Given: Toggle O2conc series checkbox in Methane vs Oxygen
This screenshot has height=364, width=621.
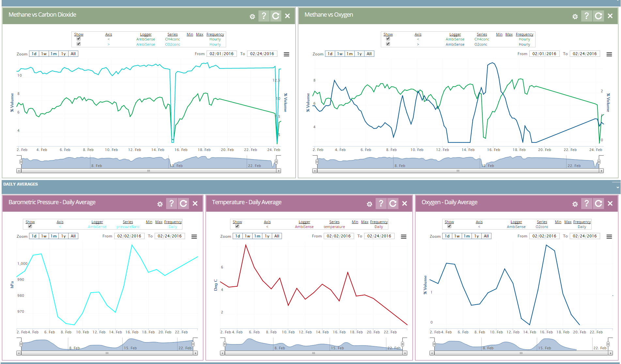Looking at the screenshot, I should 388,44.
